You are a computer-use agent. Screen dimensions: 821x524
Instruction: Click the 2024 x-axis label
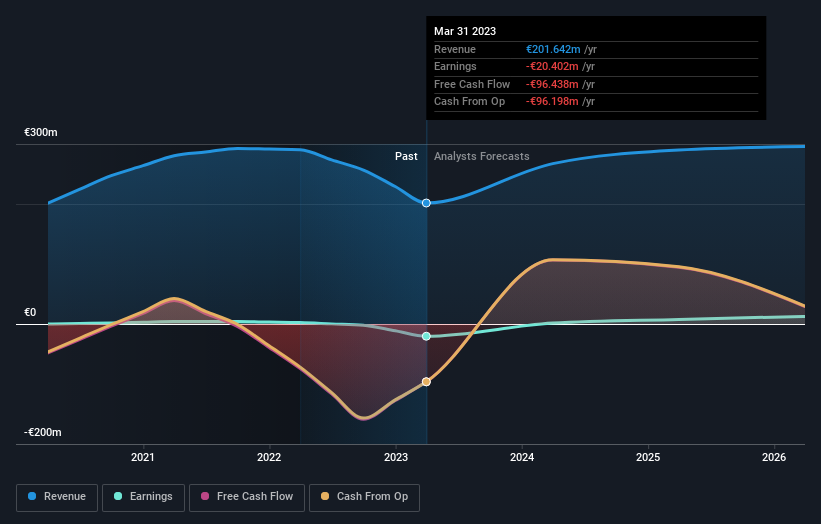tap(522, 458)
